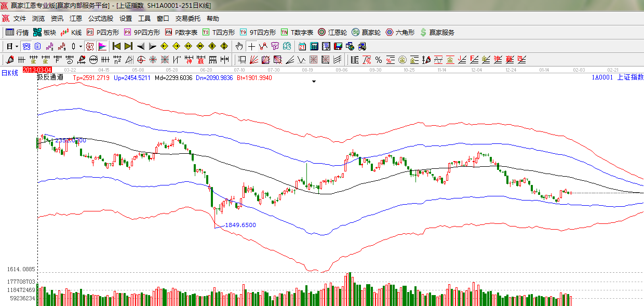Click the floppy disk save icon
Image resolution: width=644 pixels, height=306 pixels.
coord(338,46)
